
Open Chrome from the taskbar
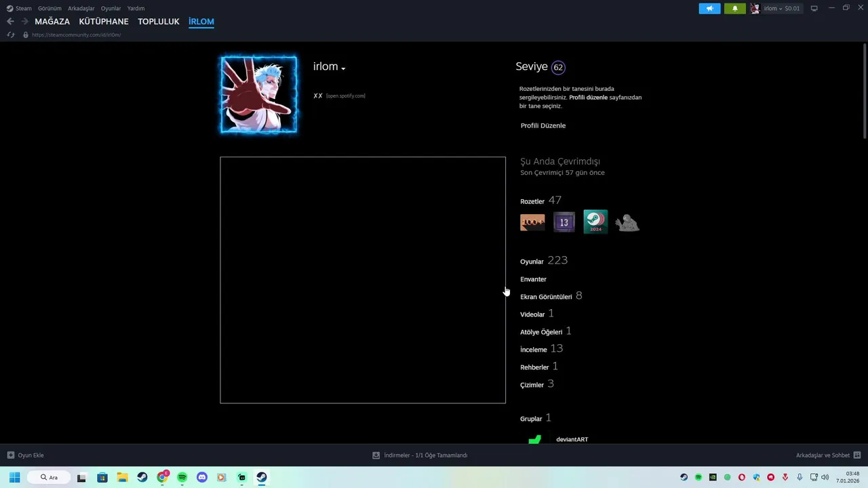point(162,477)
